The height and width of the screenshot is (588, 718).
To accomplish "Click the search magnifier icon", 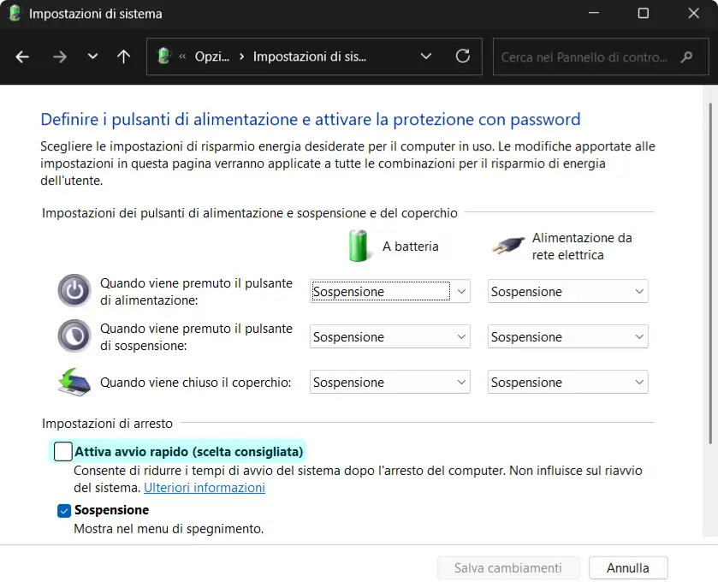I will (686, 56).
